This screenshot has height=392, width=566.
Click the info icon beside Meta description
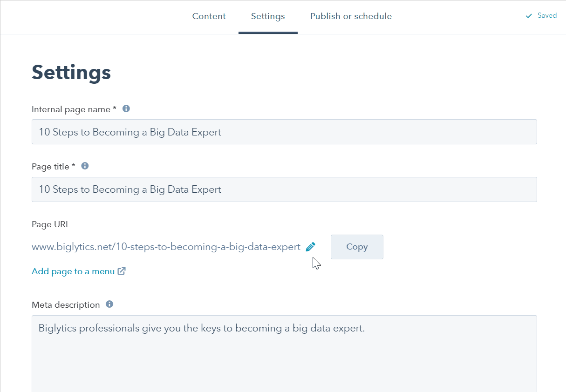pos(109,304)
